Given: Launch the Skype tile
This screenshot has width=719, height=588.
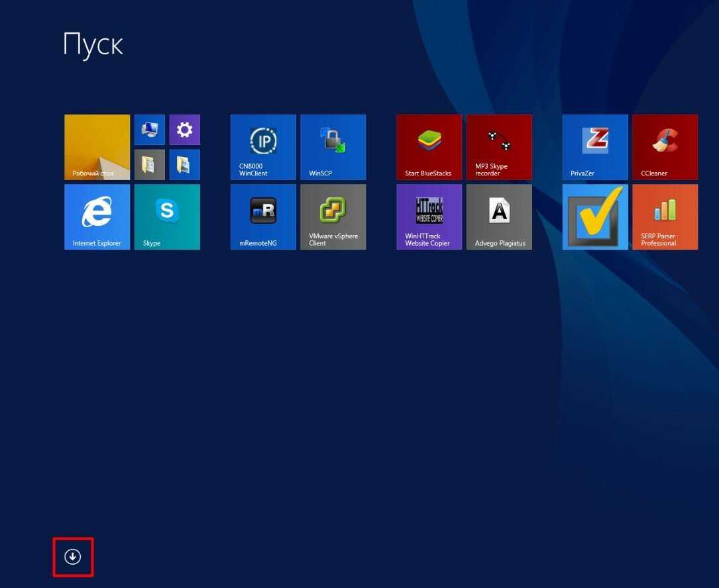Looking at the screenshot, I should click(x=168, y=217).
